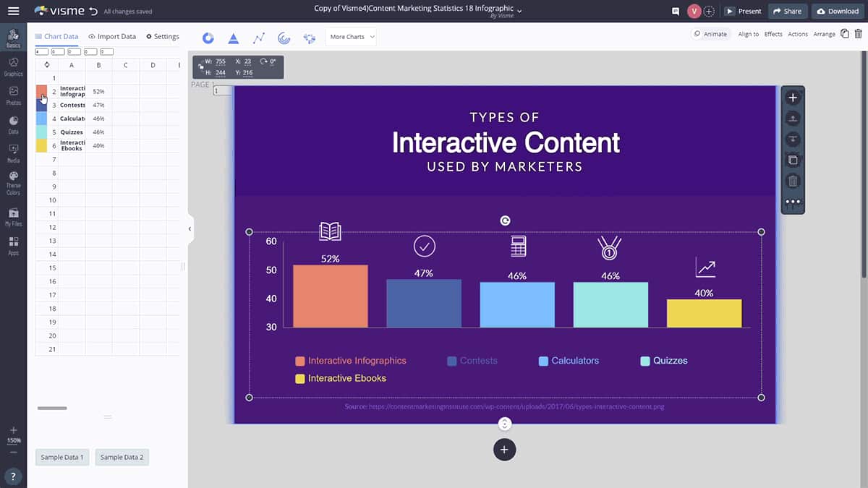Select the pyramid chart type
Screen dimensions: 868x488
[x=232, y=38]
